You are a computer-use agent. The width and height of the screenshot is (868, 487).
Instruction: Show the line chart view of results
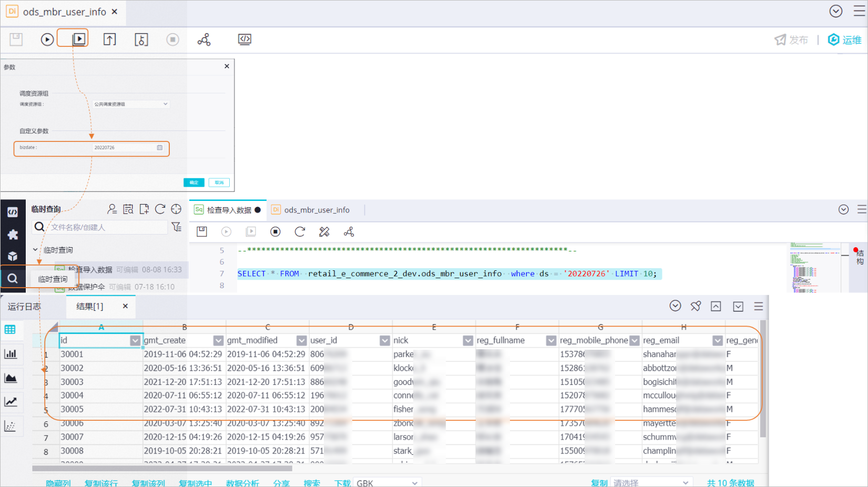(10, 402)
